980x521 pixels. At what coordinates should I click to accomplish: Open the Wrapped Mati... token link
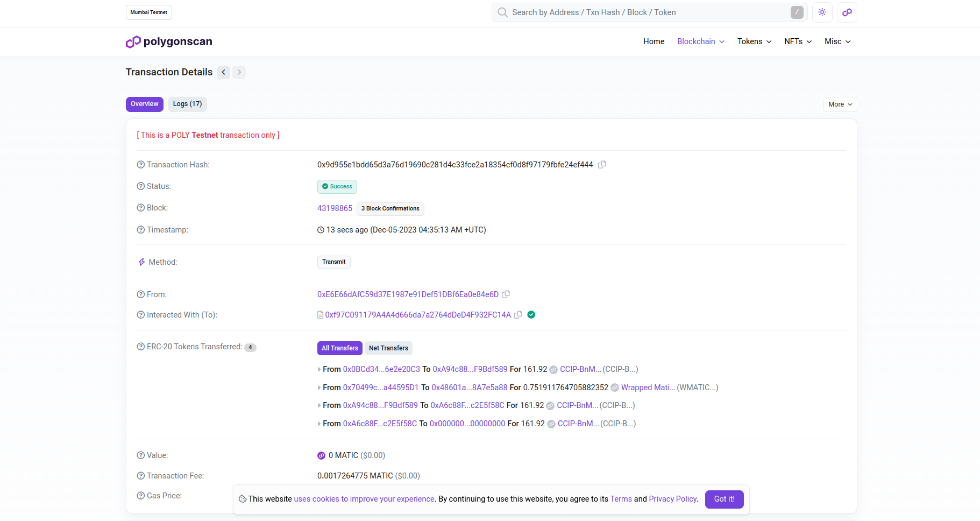tap(648, 388)
